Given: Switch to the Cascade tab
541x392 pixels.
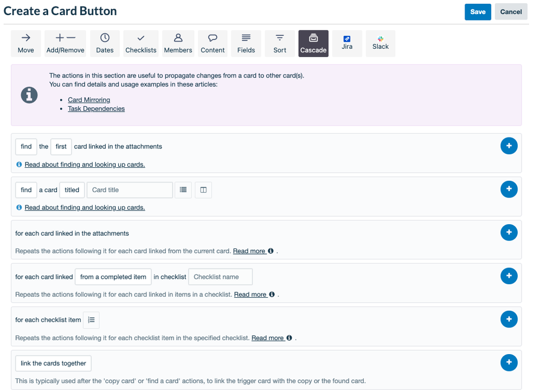Looking at the screenshot, I should 313,43.
